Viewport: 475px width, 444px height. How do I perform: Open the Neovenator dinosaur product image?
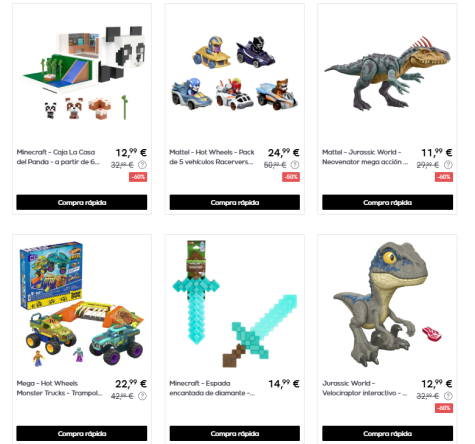click(x=388, y=73)
